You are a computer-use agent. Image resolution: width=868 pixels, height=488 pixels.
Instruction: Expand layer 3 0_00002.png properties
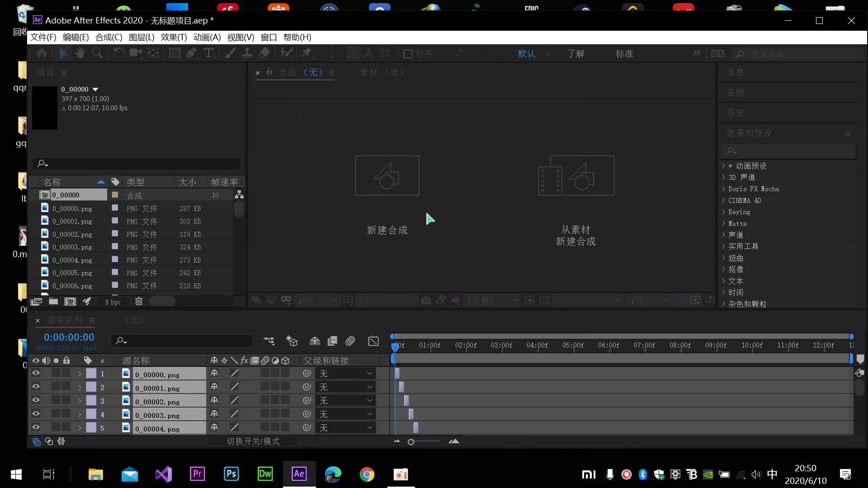pyautogui.click(x=80, y=401)
